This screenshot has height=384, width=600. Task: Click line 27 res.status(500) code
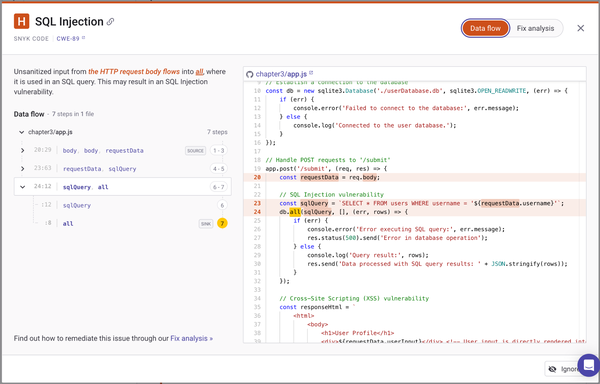pos(397,238)
